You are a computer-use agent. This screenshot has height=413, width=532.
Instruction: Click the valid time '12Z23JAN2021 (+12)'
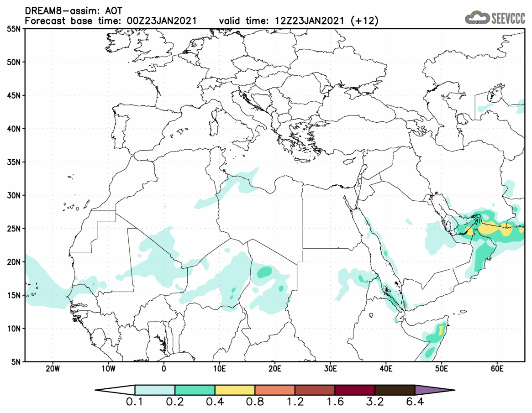327,21
